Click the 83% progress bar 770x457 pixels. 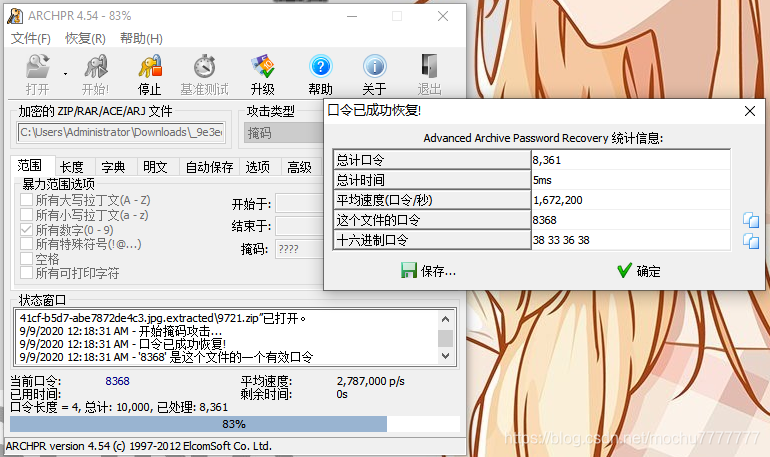pyautogui.click(x=235, y=424)
